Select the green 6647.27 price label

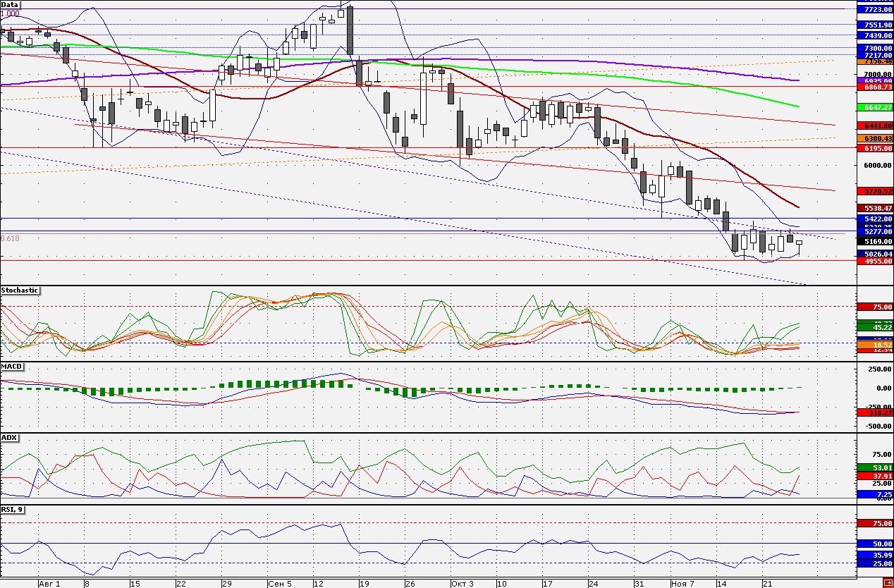(x=875, y=107)
